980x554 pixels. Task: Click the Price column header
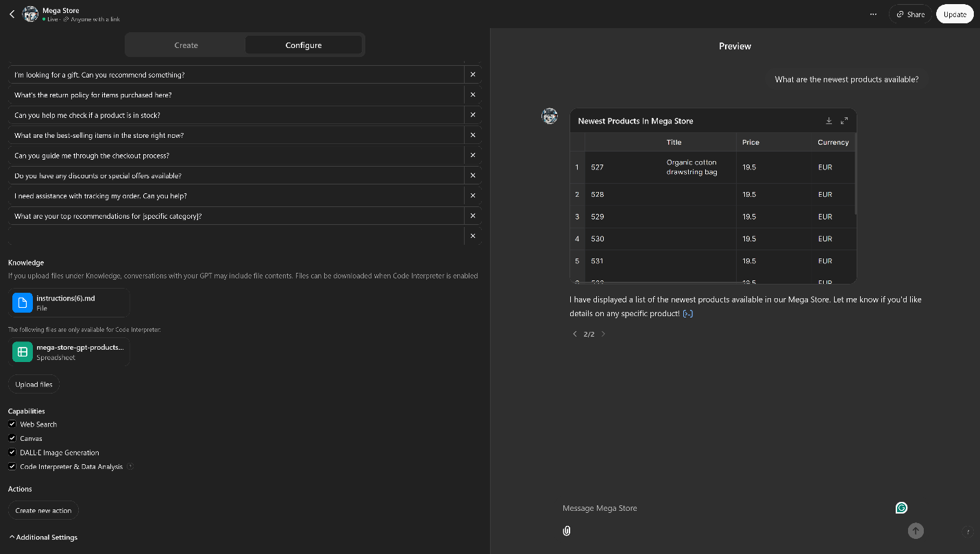(750, 143)
